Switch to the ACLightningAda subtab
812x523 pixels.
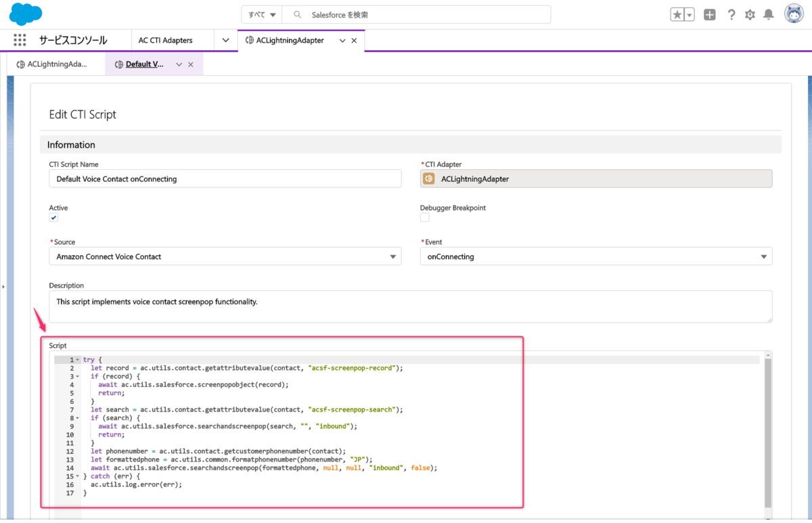coord(56,63)
